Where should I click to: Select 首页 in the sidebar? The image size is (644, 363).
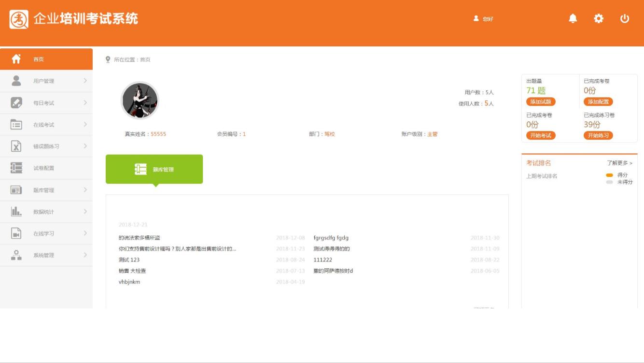coord(46,59)
